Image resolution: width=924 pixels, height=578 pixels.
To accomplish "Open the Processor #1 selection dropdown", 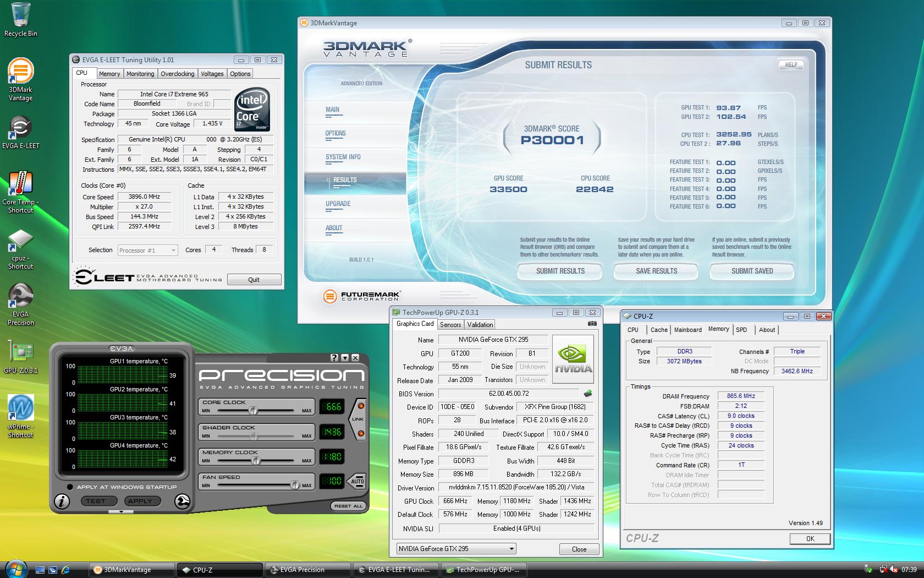I will click(148, 250).
